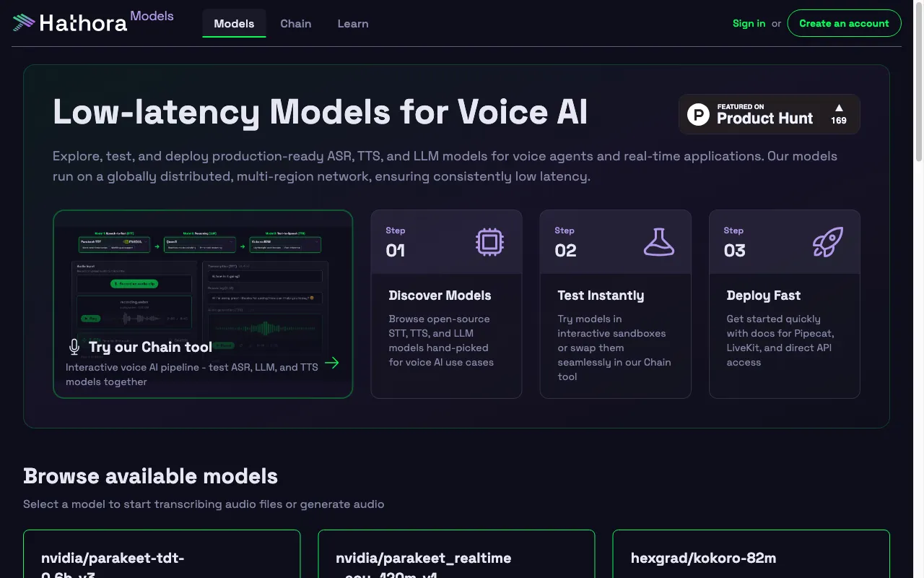Click the "Interactive voice AI pipeline" description
Viewport: 924px width, 578px height.
coord(192,374)
